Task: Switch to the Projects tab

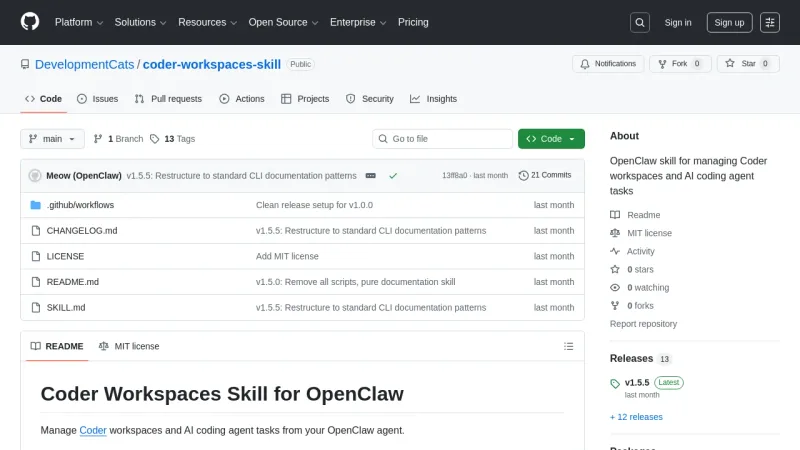Action: [x=305, y=99]
